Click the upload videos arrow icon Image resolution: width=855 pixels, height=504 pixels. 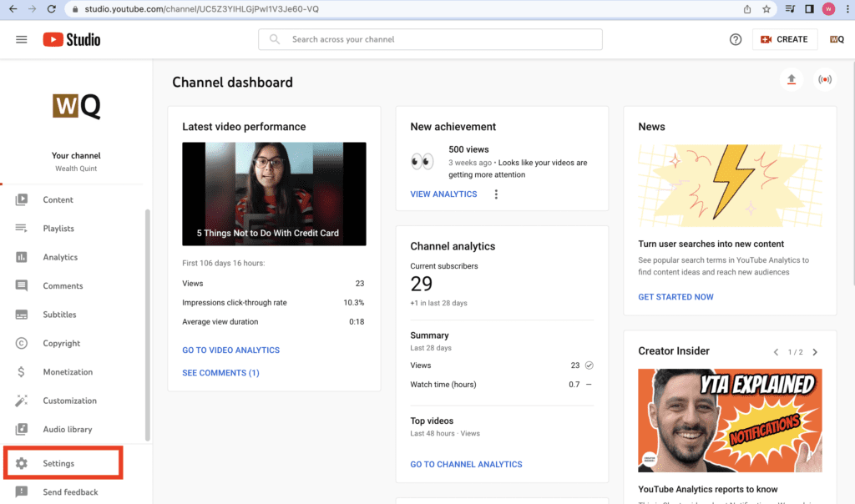click(x=792, y=79)
